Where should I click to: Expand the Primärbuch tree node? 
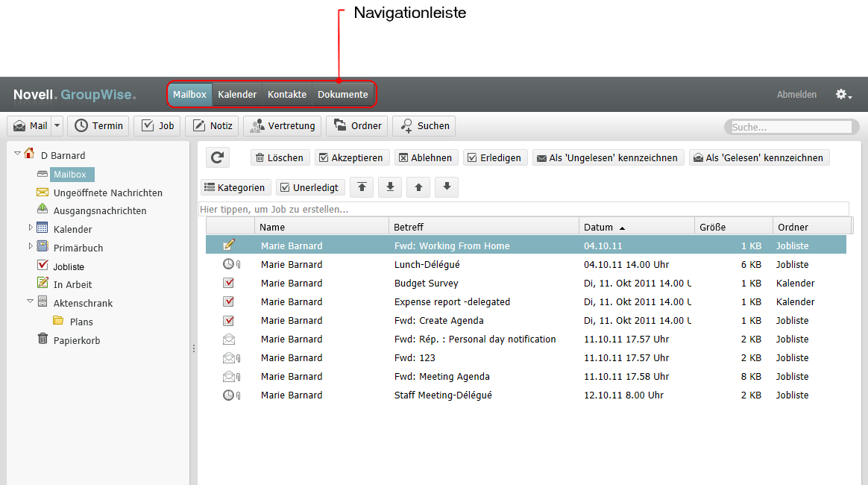(31, 245)
